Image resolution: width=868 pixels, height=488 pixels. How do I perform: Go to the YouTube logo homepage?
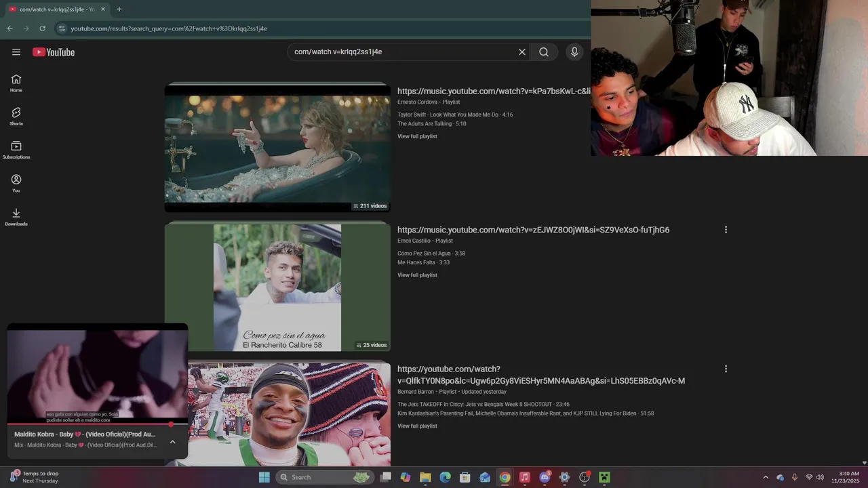tap(54, 52)
